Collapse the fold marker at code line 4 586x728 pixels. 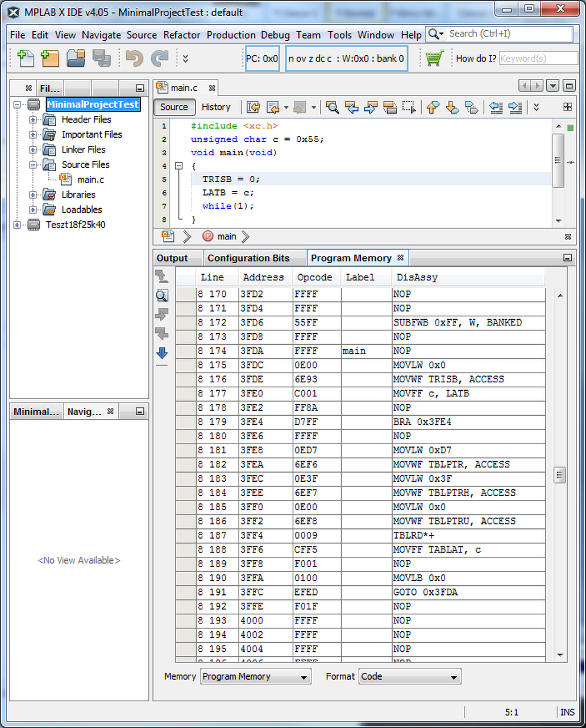178,166
